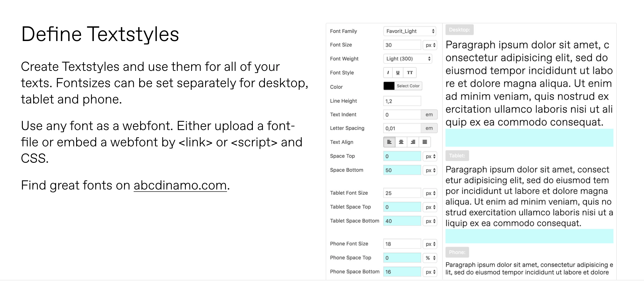The image size is (644, 296).
Task: Justify the text alignment
Action: tap(424, 142)
